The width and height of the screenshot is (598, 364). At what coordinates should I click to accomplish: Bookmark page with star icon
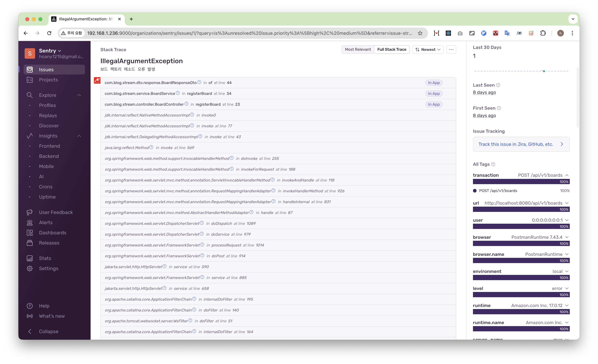tap(420, 33)
